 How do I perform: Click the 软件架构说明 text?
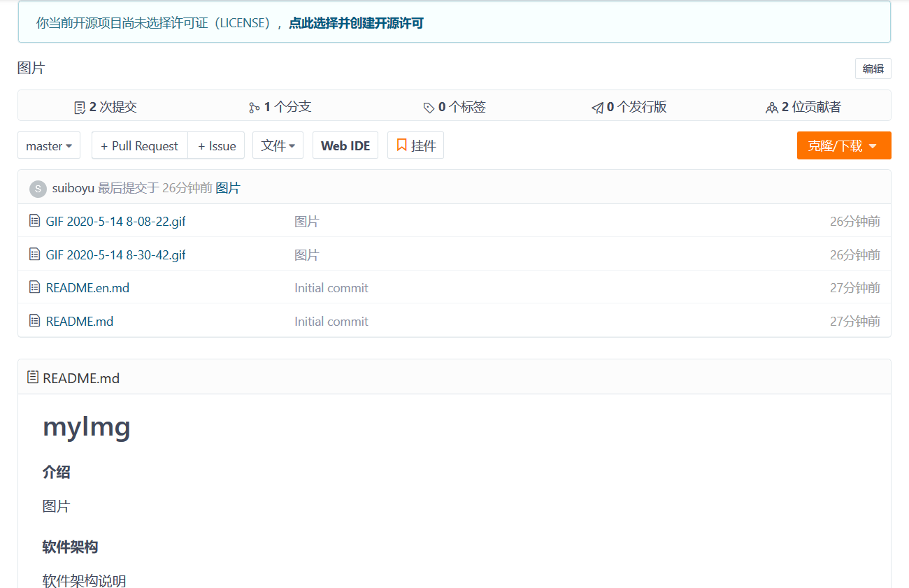pos(84,581)
